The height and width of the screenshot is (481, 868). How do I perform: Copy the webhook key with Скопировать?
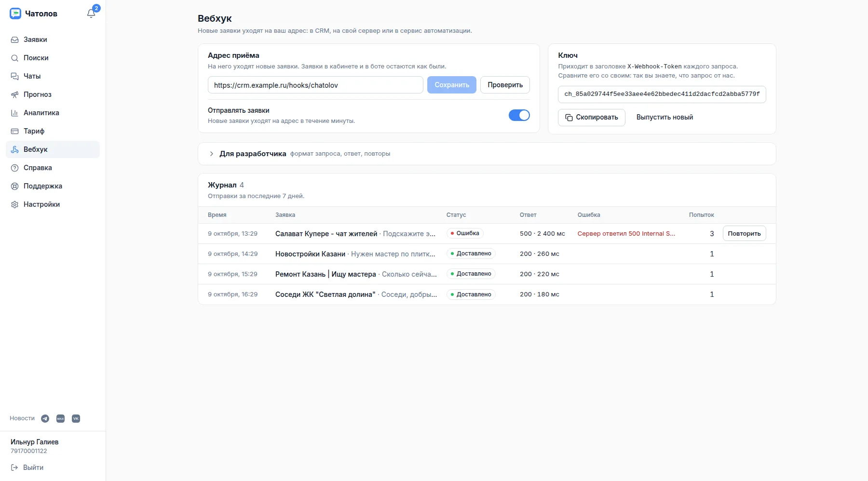point(591,117)
